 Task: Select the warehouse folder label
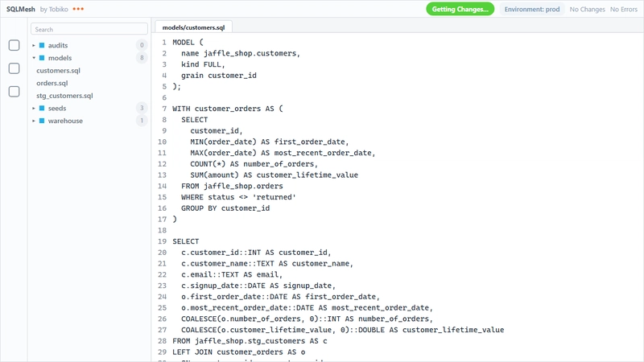point(65,121)
